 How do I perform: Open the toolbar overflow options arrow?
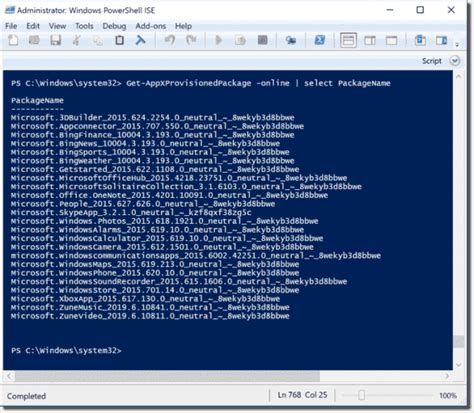pyautogui.click(x=457, y=44)
